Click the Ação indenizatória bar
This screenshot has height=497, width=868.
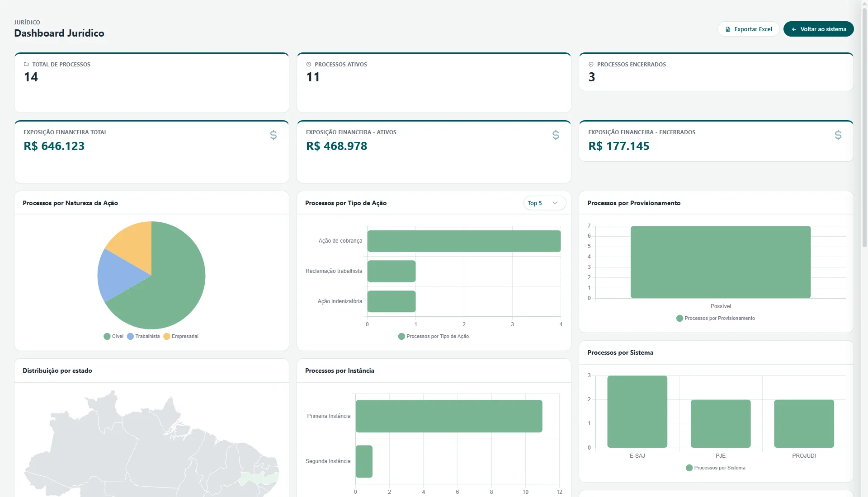392,301
